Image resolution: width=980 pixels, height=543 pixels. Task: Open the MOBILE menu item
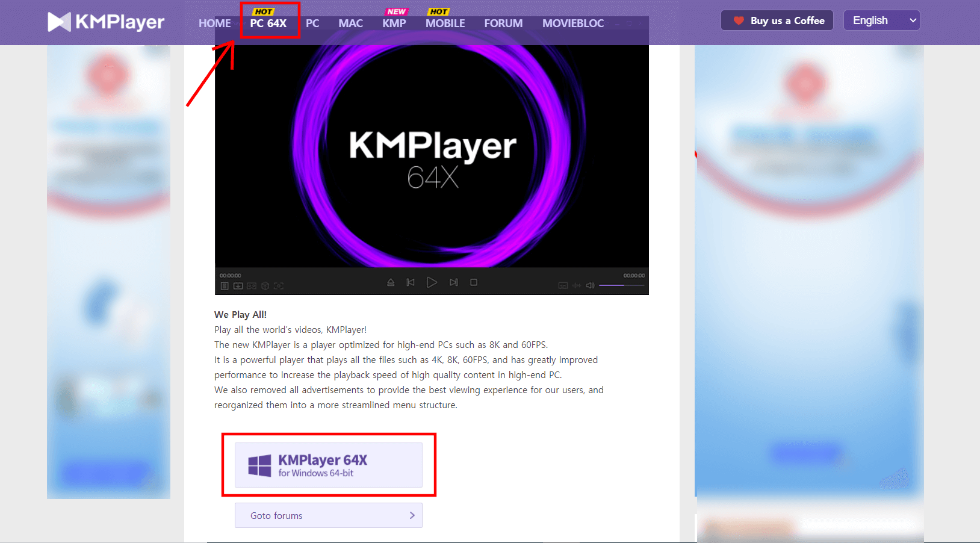pyautogui.click(x=445, y=23)
